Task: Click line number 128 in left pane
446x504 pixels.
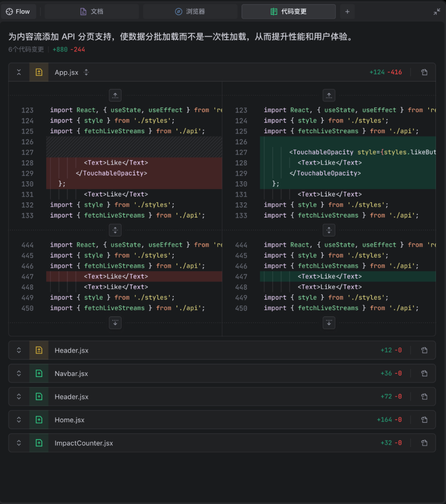Action: (27, 163)
